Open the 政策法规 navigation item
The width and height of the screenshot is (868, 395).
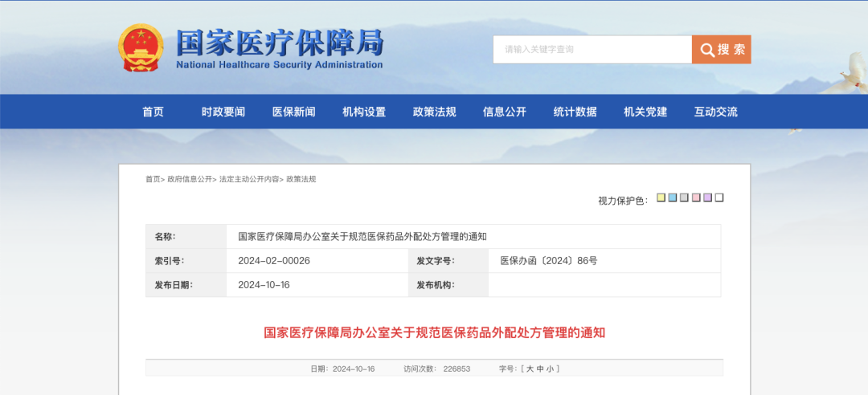coord(435,112)
